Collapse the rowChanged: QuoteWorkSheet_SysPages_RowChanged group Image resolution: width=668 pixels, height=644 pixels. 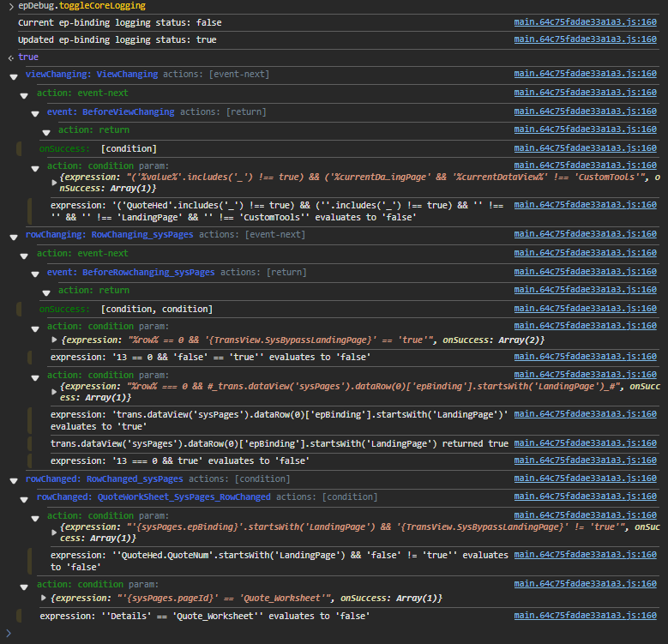[x=24, y=500]
